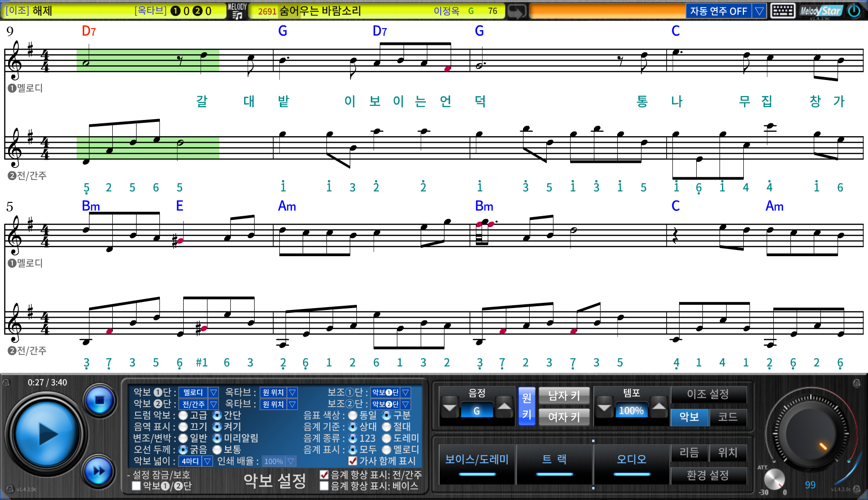Open the 트랙 tab

[554, 464]
